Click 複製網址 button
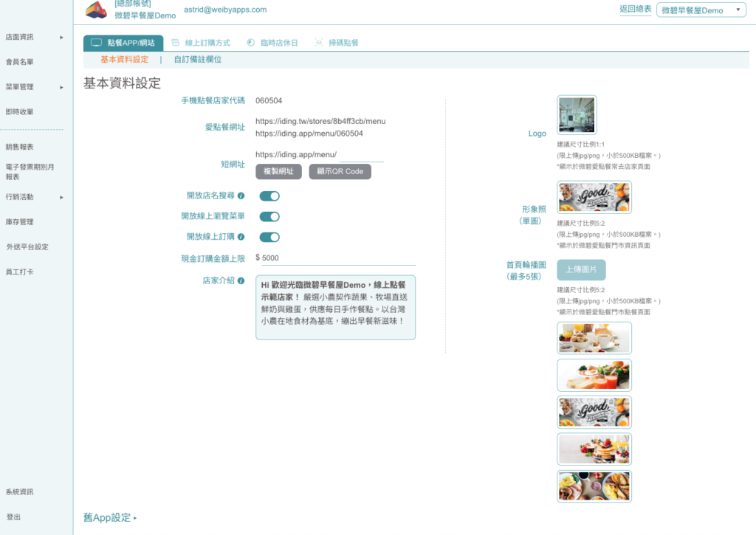This screenshot has height=535, width=756. (x=278, y=172)
